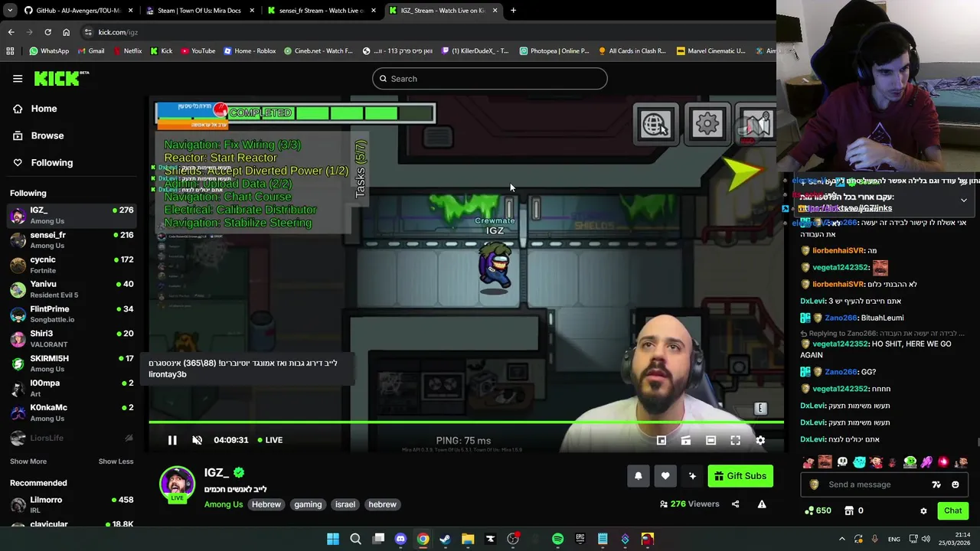The image size is (980, 551).
Task: Click the Among Us category link
Action: pos(224,504)
